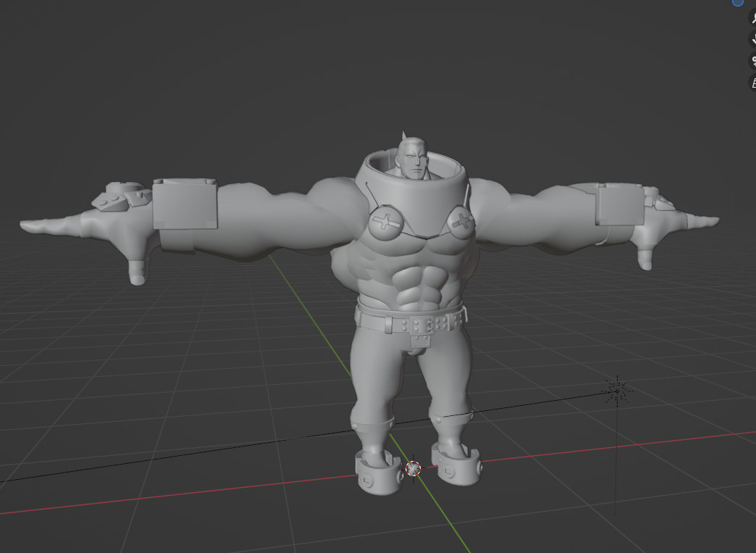The image size is (756, 553).
Task: Toggle the hand pan-view control
Action: coord(753,38)
